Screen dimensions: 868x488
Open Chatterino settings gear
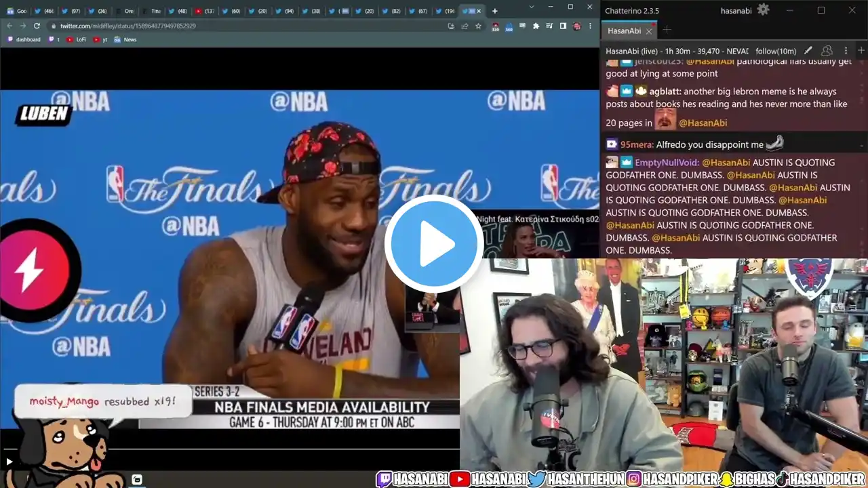[763, 10]
